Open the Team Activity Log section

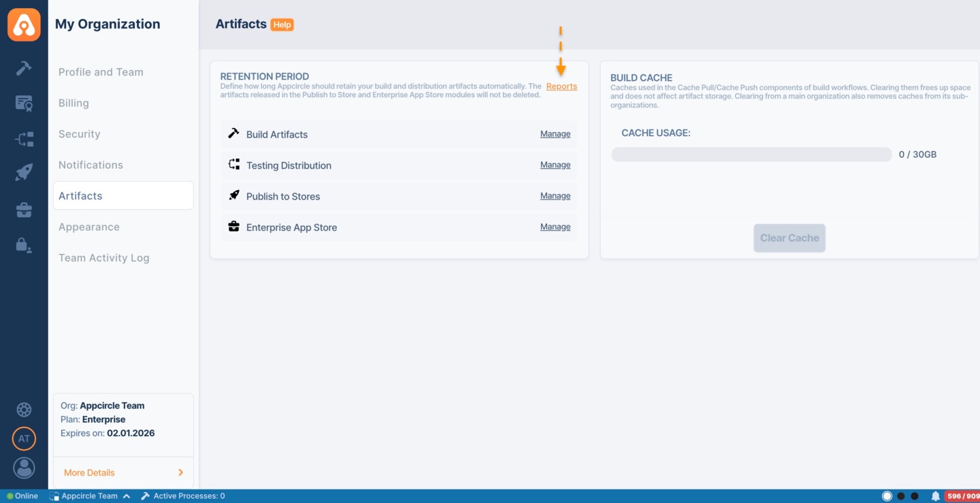[103, 257]
